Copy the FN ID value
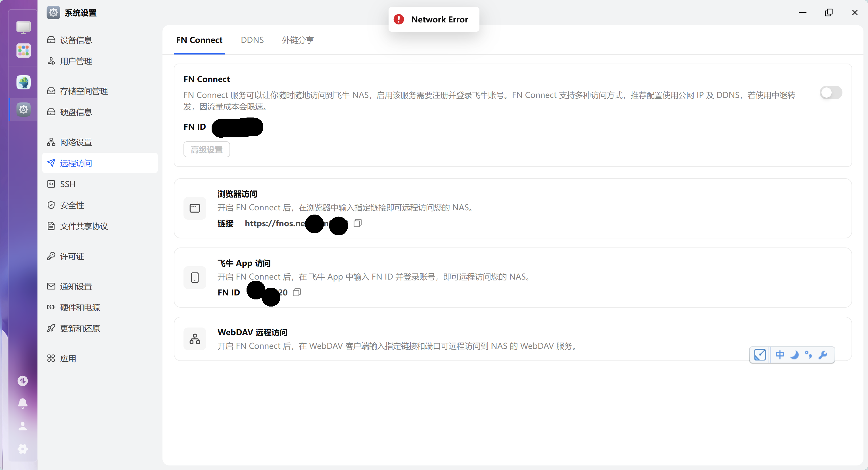868x470 pixels. 297,292
